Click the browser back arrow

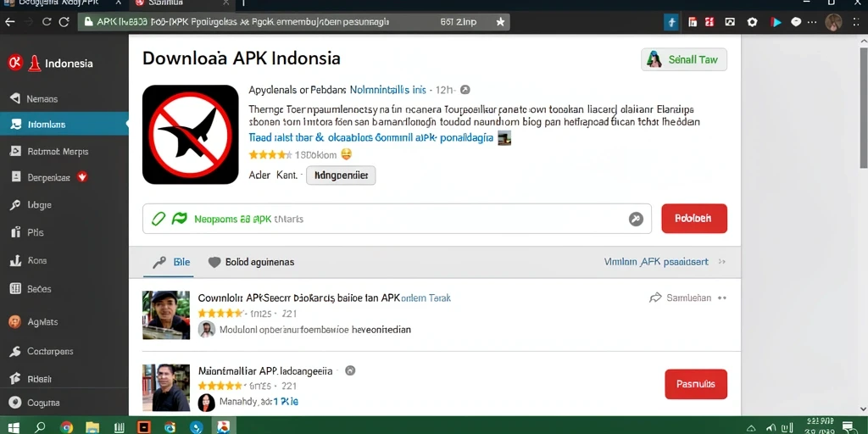9,22
